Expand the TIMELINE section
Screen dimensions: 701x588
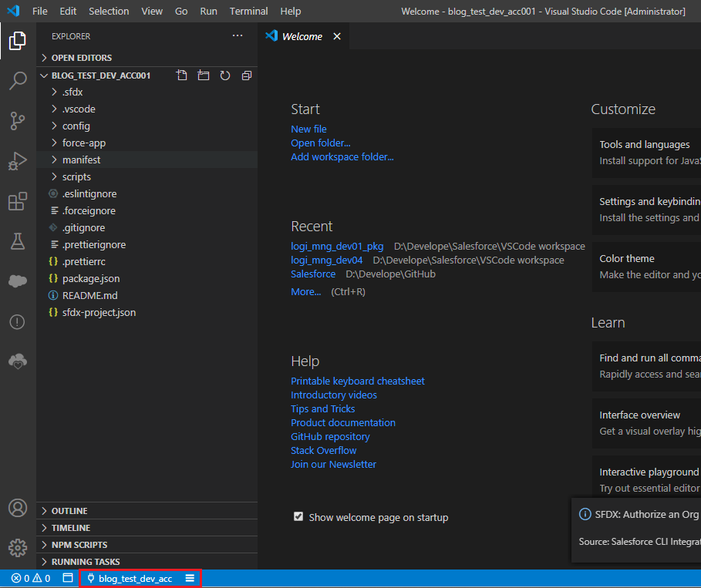(x=147, y=528)
